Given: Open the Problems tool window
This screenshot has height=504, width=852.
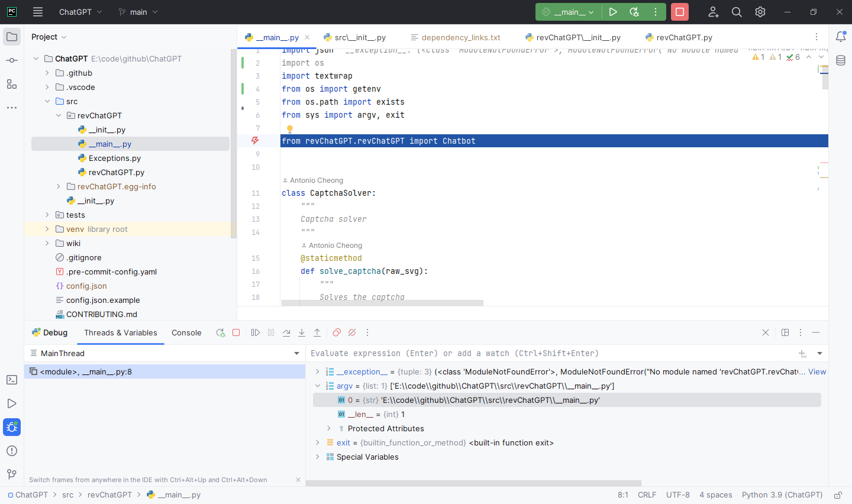Looking at the screenshot, I should click(x=11, y=450).
